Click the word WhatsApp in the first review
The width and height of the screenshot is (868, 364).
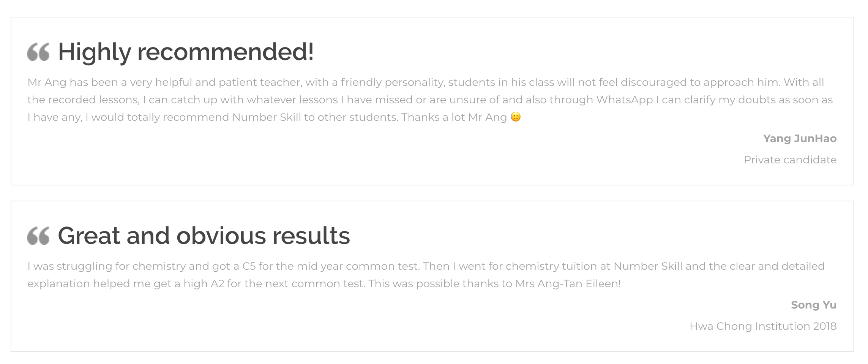[x=624, y=100]
